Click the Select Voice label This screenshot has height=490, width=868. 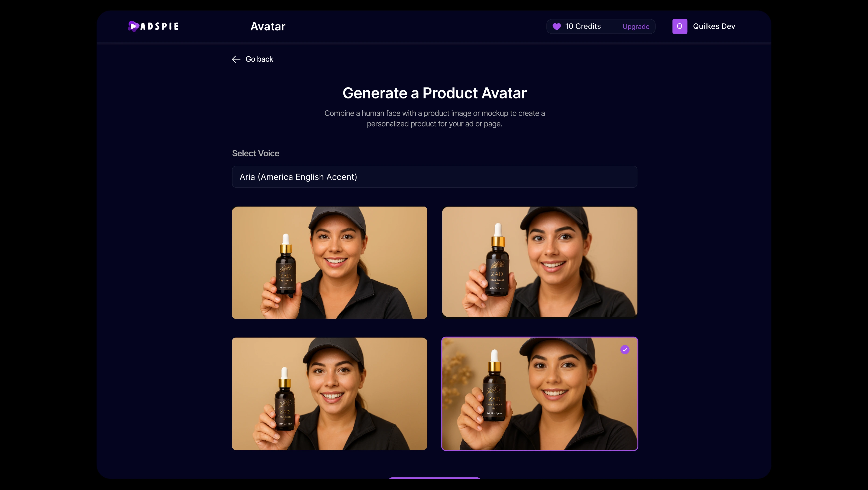tap(255, 153)
